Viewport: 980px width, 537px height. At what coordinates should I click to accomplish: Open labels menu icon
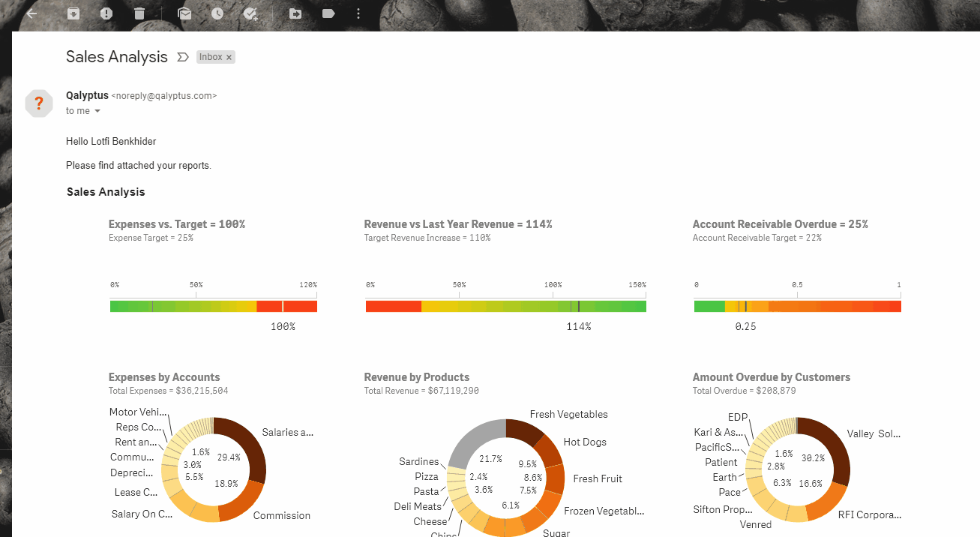pyautogui.click(x=328, y=13)
